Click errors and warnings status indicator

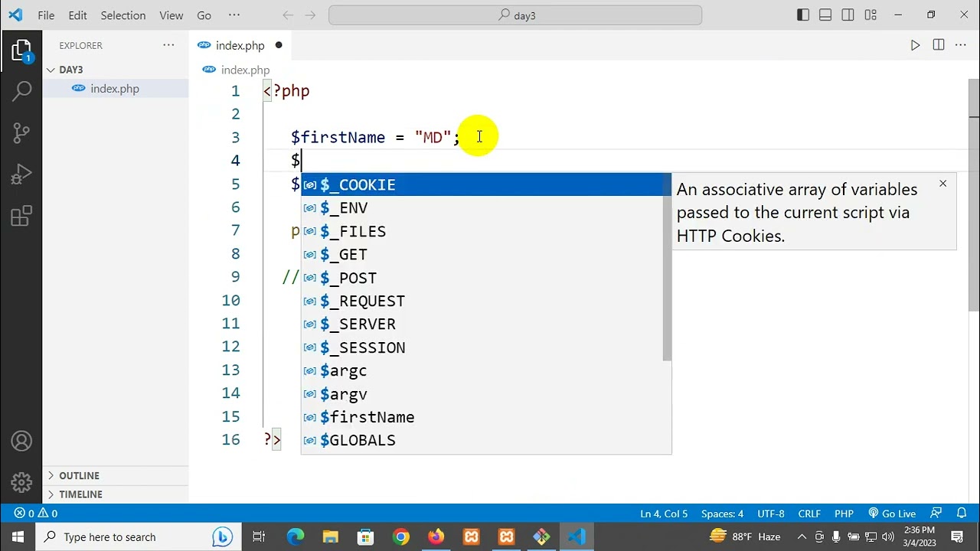pos(36,514)
